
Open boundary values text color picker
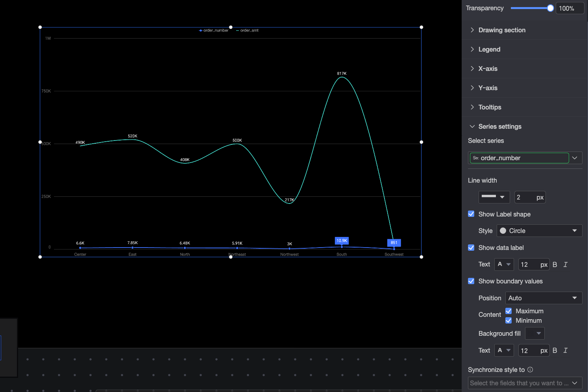(x=504, y=350)
